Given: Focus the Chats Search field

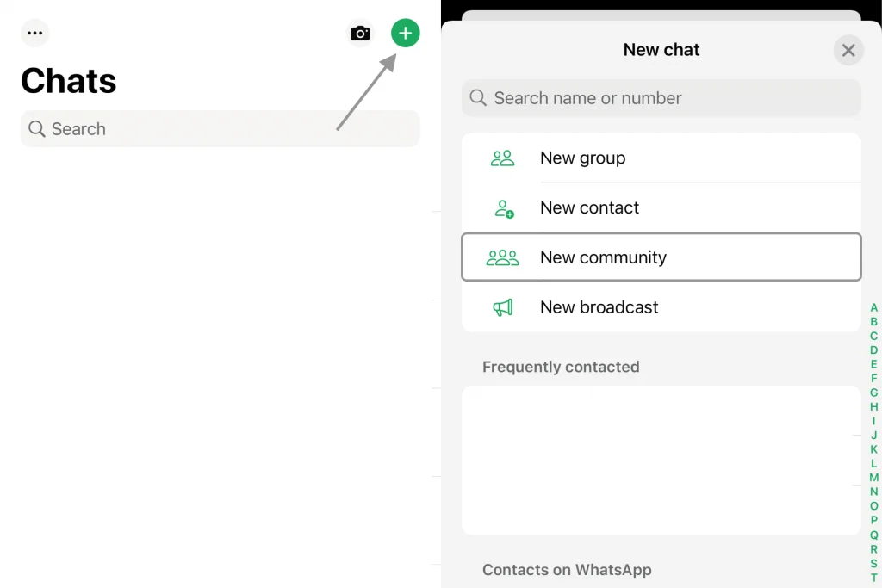Looking at the screenshot, I should coord(220,129).
